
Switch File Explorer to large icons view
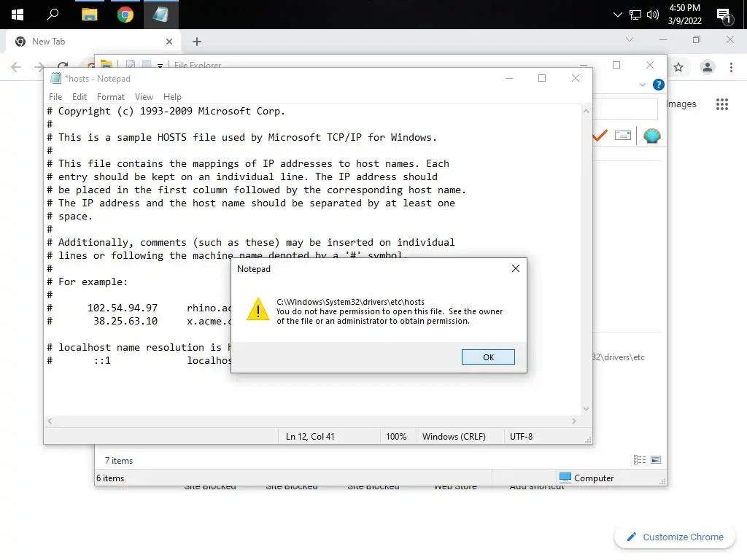pyautogui.click(x=656, y=459)
